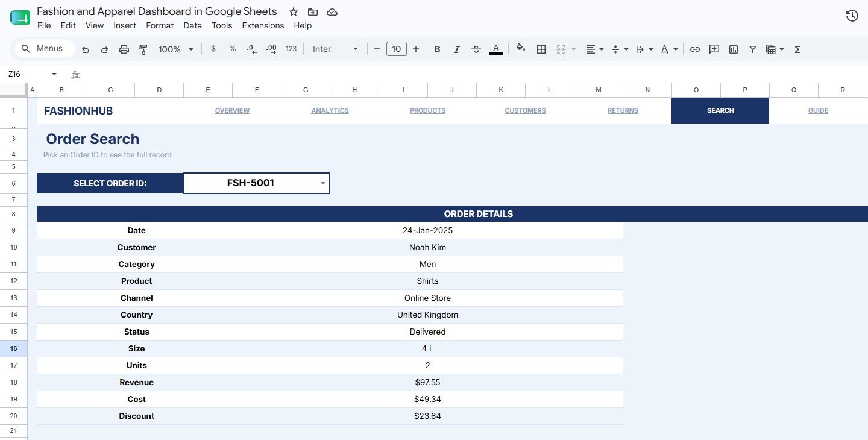The height and width of the screenshot is (440, 868).
Task: Decrease font size minus button
Action: pos(377,49)
